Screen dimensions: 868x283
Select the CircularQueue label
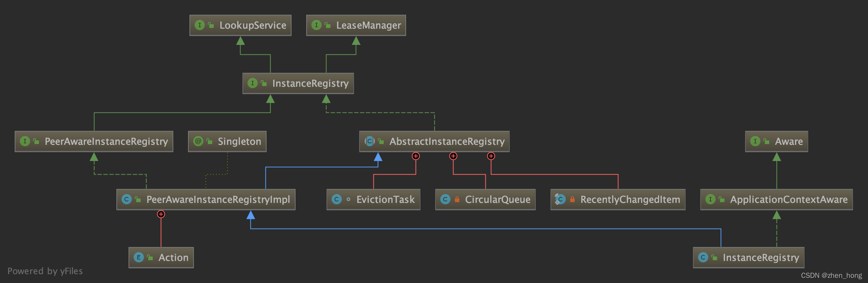point(498,200)
